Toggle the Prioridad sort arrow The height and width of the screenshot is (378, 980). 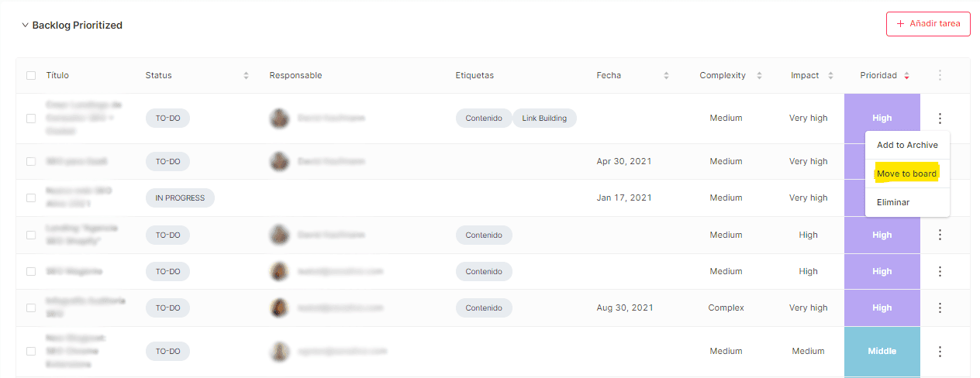pos(906,75)
